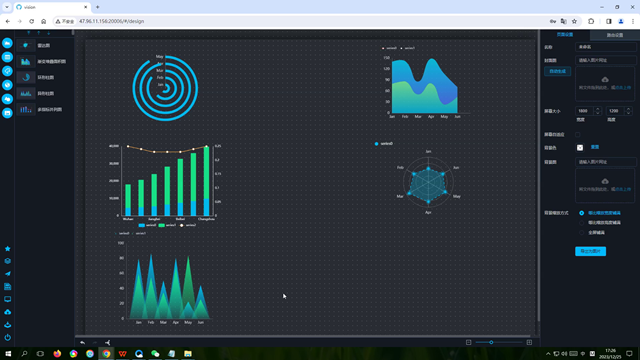642x361 pixels.
Task: Select the first background scaling radio option
Action: (x=581, y=213)
